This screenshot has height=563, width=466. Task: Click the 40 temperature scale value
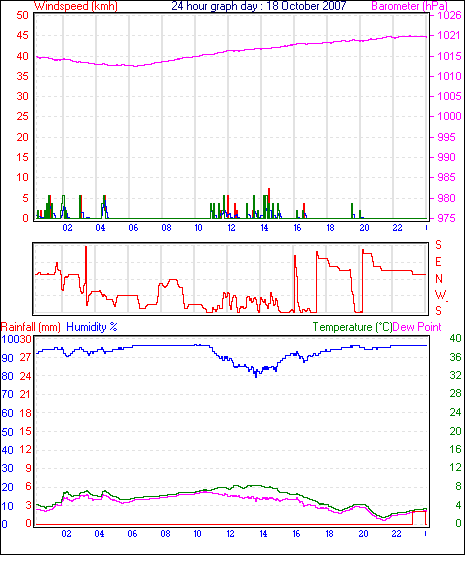[455, 338]
